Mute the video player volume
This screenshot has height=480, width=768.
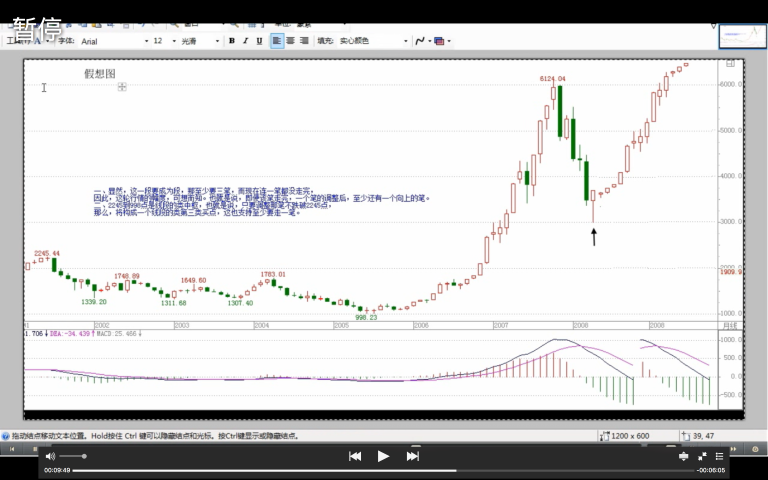[50, 456]
